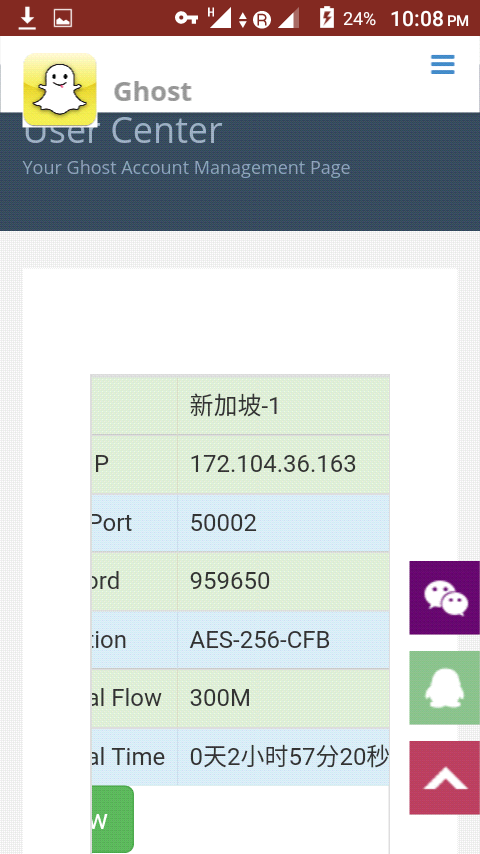Tap the User Center heading
This screenshot has height=854, width=480.
click(x=123, y=131)
